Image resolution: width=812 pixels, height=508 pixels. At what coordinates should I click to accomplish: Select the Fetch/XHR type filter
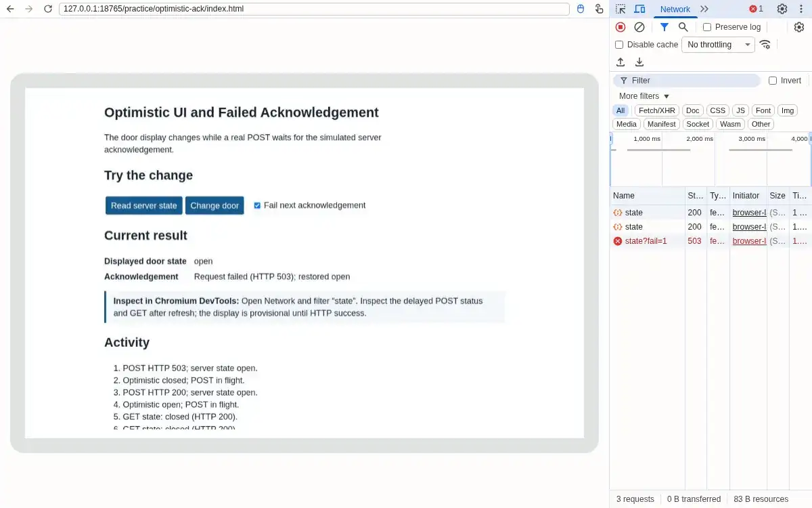657,110
